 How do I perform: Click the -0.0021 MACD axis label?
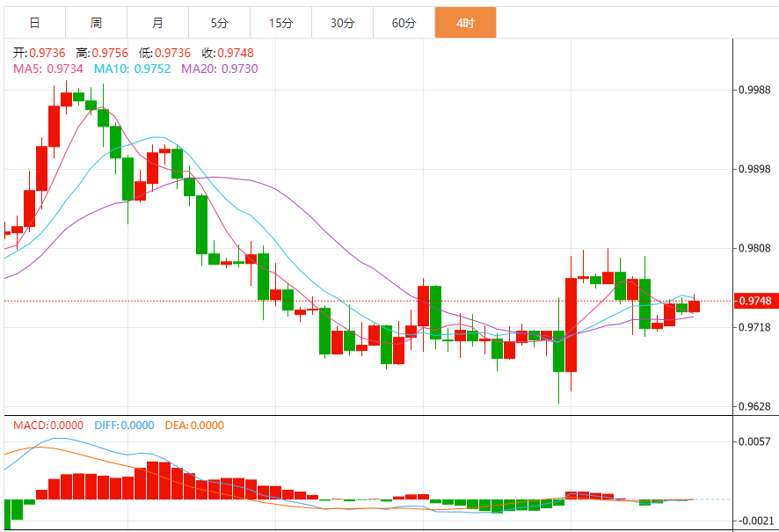[755, 521]
